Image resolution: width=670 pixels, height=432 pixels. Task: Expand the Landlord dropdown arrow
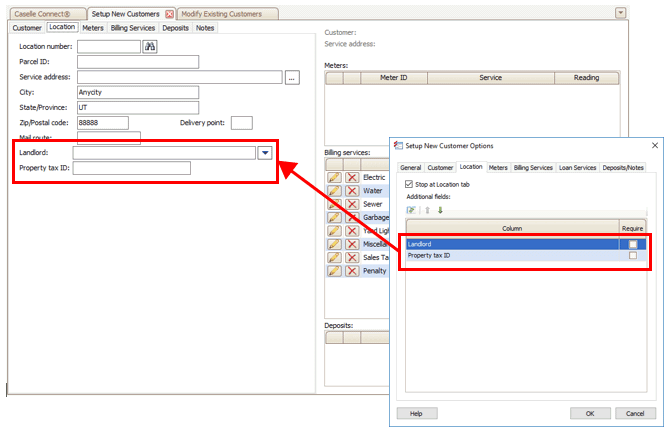[265, 153]
